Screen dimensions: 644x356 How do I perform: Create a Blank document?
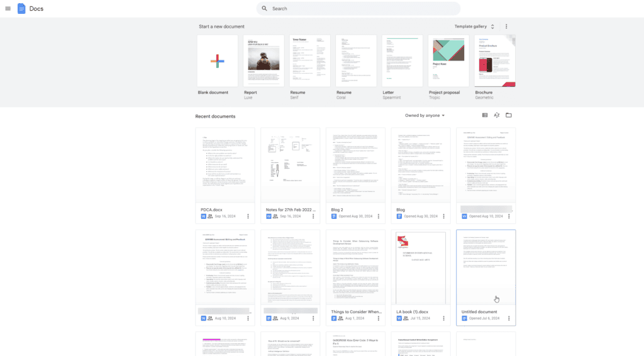click(x=217, y=61)
